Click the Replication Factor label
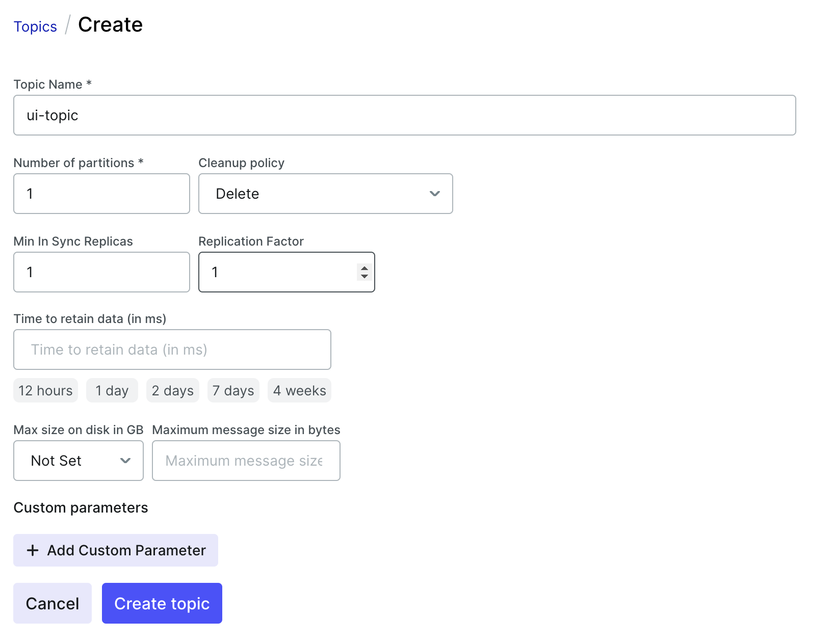The image size is (834, 644). point(251,242)
